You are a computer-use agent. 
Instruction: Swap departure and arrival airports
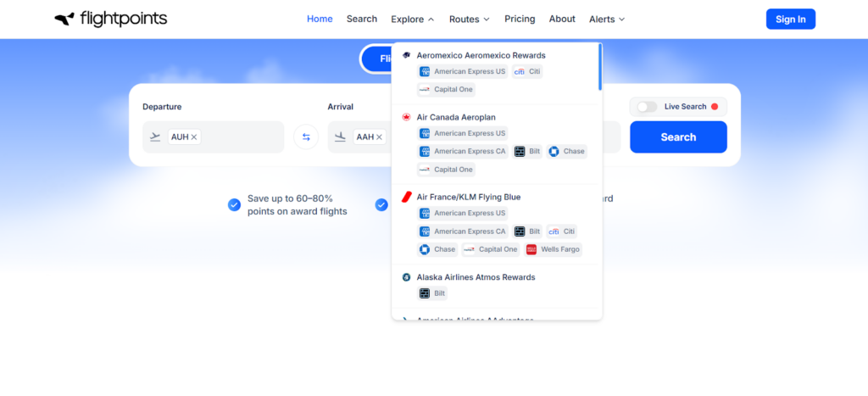[306, 137]
